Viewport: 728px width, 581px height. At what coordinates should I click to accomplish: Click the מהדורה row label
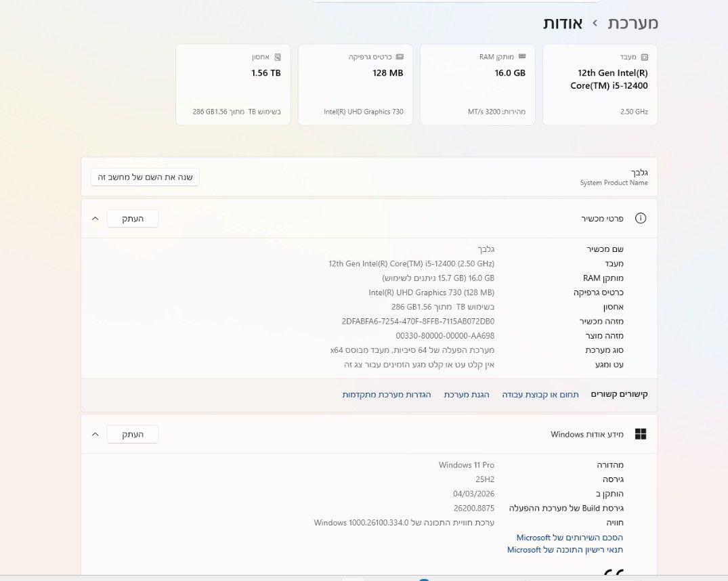pyautogui.click(x=610, y=465)
